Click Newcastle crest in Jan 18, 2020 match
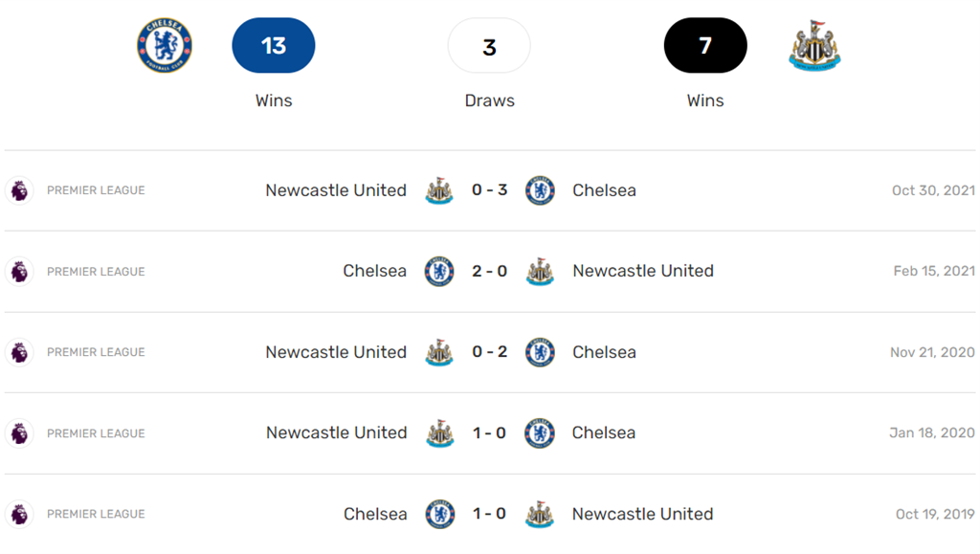The width and height of the screenshot is (980, 554). pyautogui.click(x=439, y=433)
